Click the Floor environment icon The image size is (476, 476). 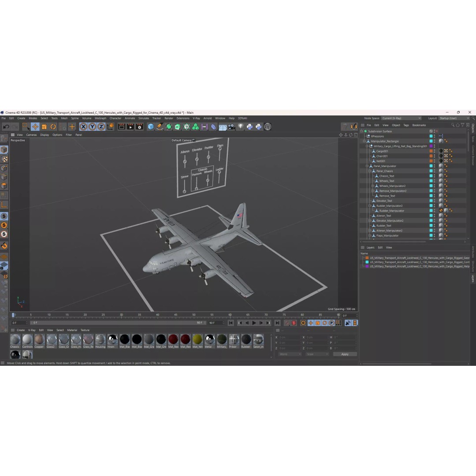pyautogui.click(x=223, y=127)
